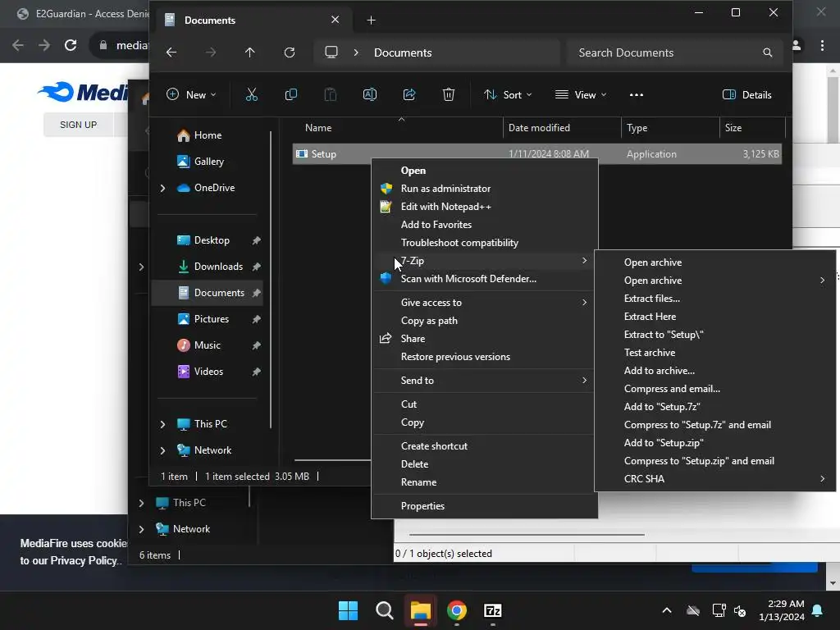Image resolution: width=840 pixels, height=630 pixels.
Task: Select Properties in context menu
Action: pos(484,506)
